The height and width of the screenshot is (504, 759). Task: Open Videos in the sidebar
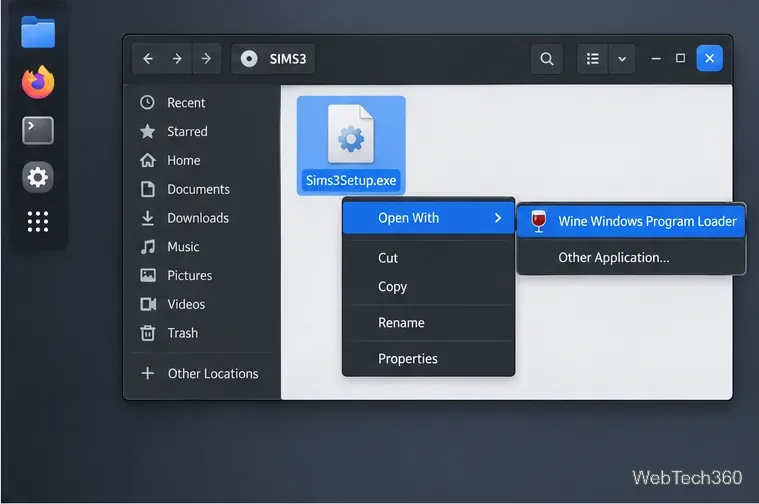(x=203, y=304)
